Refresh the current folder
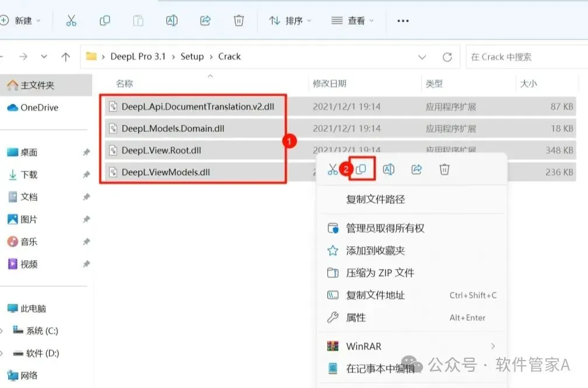Viewport: 588px width, 388px height. [x=447, y=57]
